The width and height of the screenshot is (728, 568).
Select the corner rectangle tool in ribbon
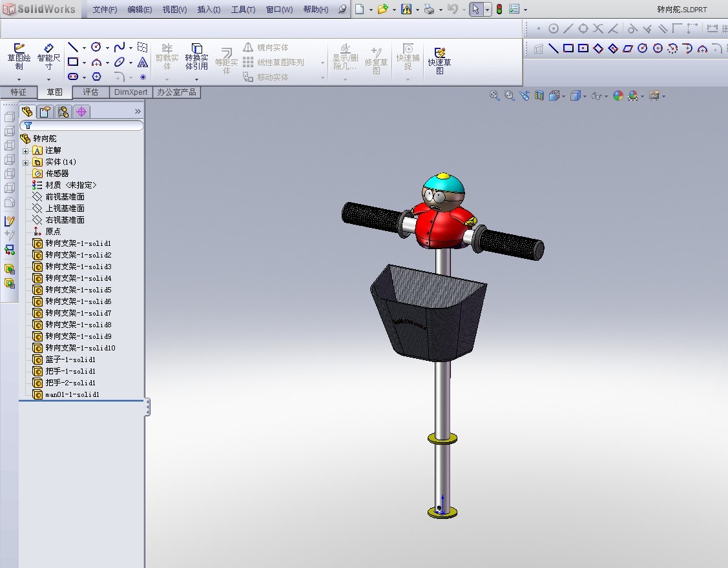pyautogui.click(x=73, y=62)
